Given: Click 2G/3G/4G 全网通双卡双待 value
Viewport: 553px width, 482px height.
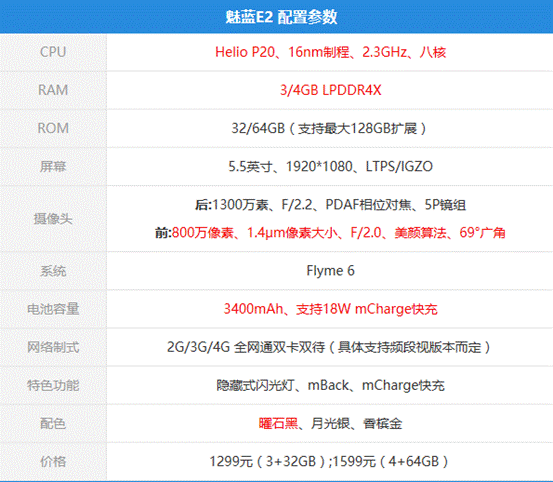Looking at the screenshot, I should (x=329, y=347).
